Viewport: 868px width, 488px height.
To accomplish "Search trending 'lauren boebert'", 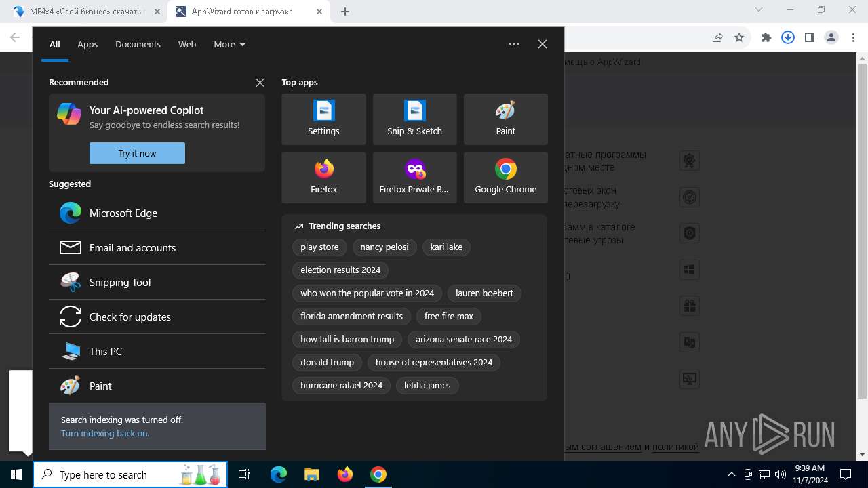I will click(484, 293).
